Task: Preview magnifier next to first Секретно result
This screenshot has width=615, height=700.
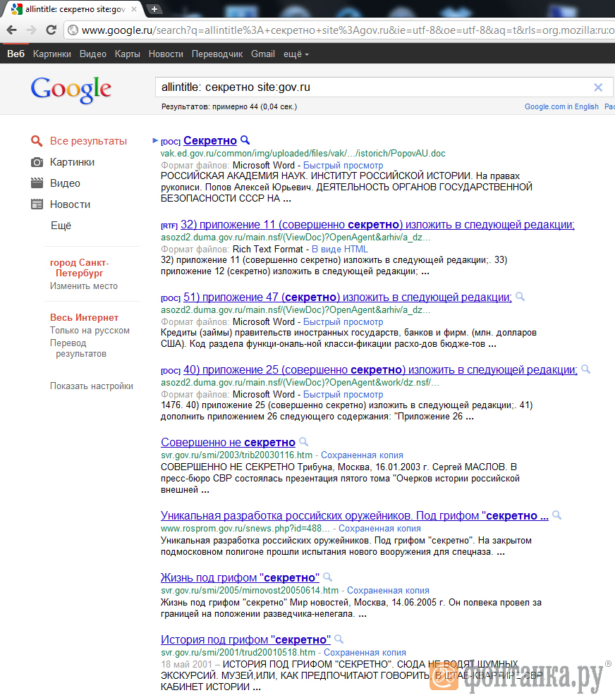Action: click(x=245, y=140)
